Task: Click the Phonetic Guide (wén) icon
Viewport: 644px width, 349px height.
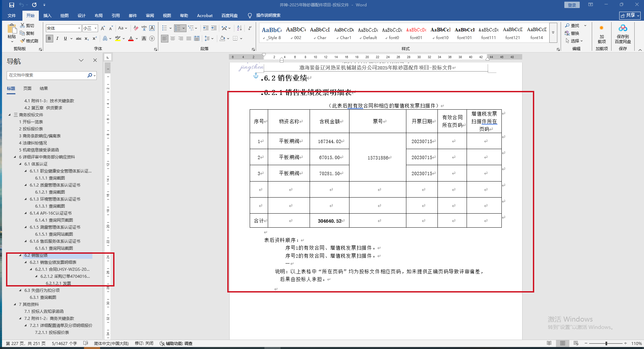Action: [144, 28]
